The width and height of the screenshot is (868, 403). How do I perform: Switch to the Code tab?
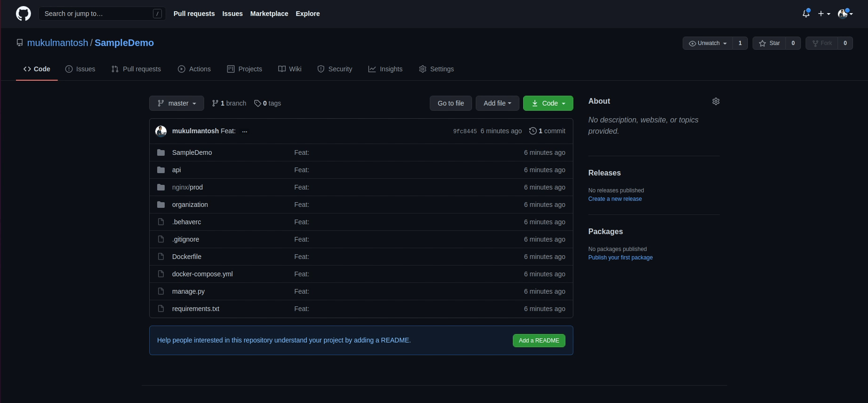point(37,69)
